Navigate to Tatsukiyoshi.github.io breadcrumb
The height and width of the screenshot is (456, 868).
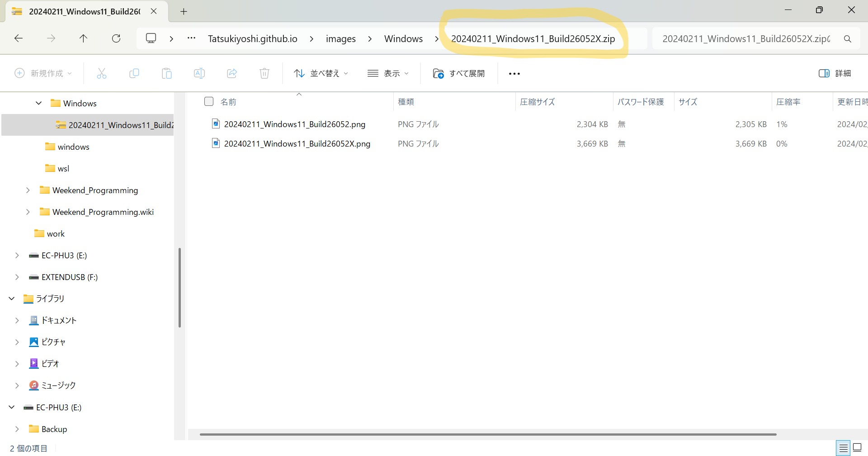(x=253, y=39)
